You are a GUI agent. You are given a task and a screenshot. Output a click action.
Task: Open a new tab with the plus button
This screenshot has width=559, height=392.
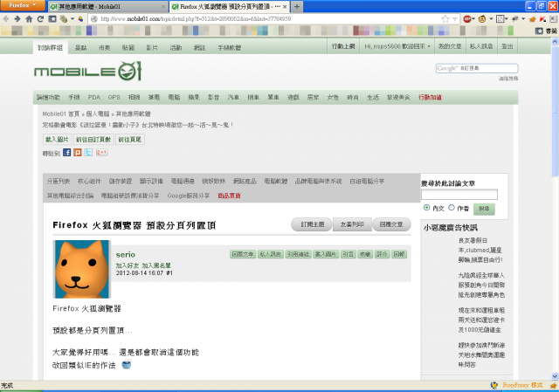coord(297,6)
